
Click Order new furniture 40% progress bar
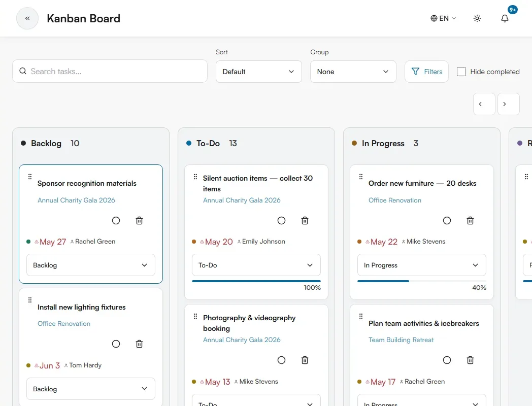tap(422, 281)
